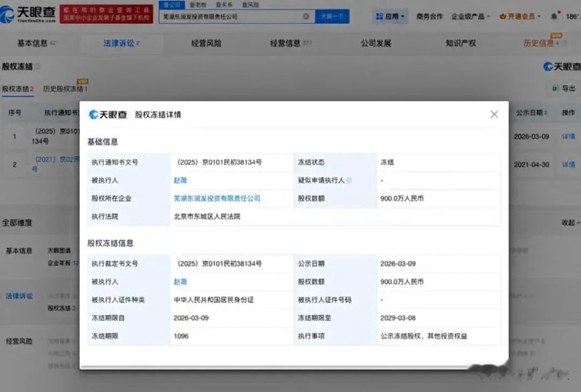Clear the company search box text
This screenshot has height=392, width=581.
306,16
